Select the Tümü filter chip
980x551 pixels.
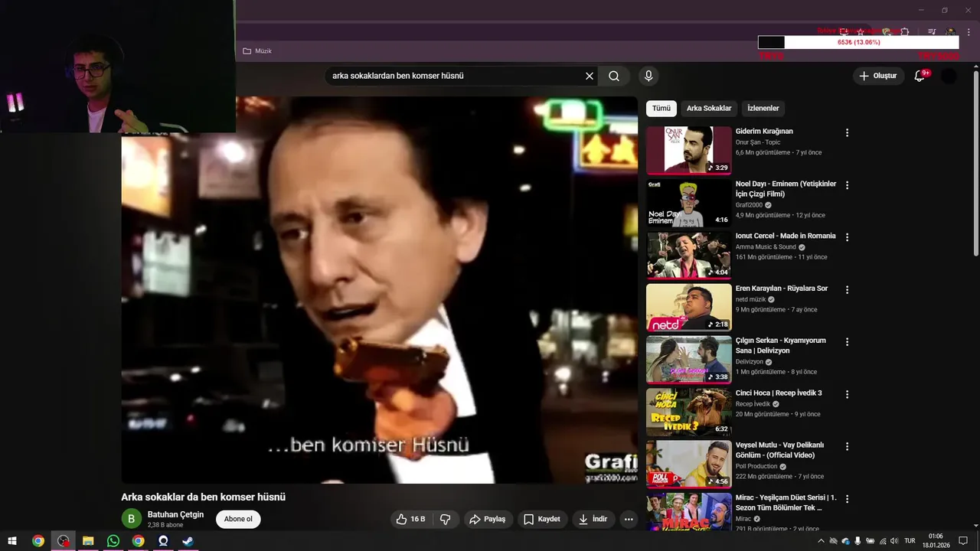pyautogui.click(x=661, y=108)
